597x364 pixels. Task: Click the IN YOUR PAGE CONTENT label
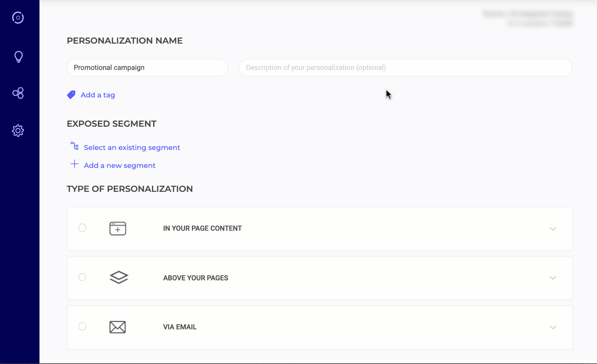coord(202,229)
